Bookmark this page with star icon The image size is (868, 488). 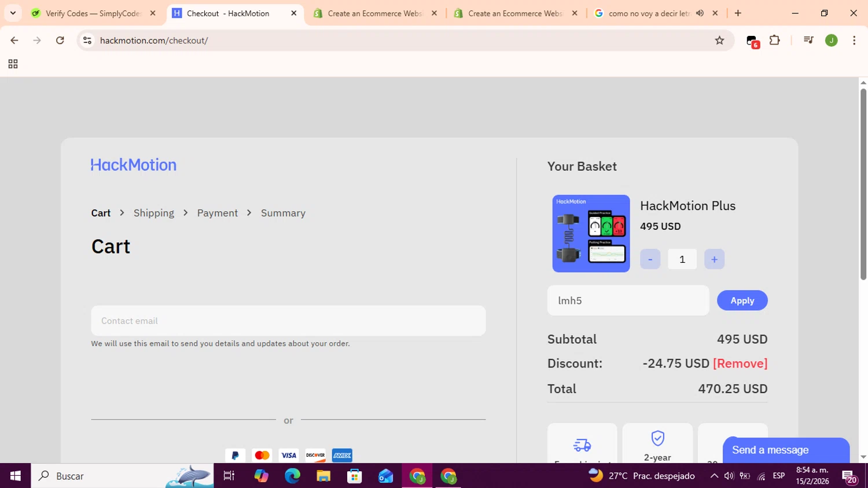click(719, 41)
